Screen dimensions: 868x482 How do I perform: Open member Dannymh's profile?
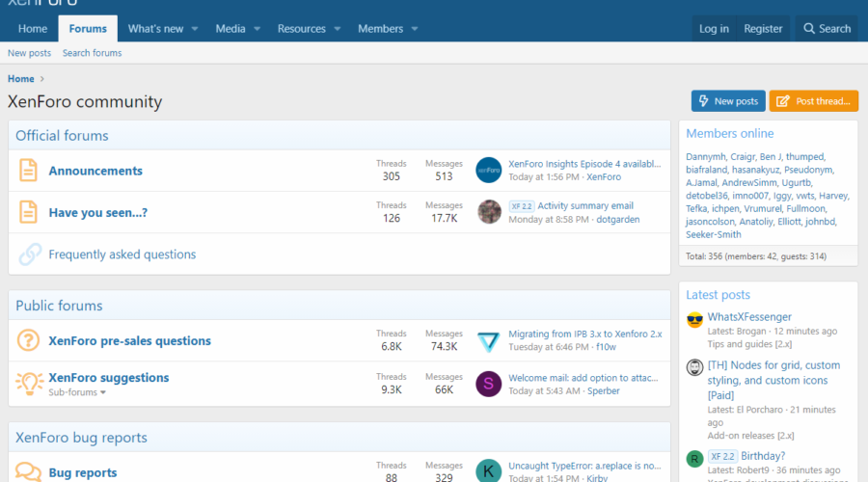pos(705,156)
